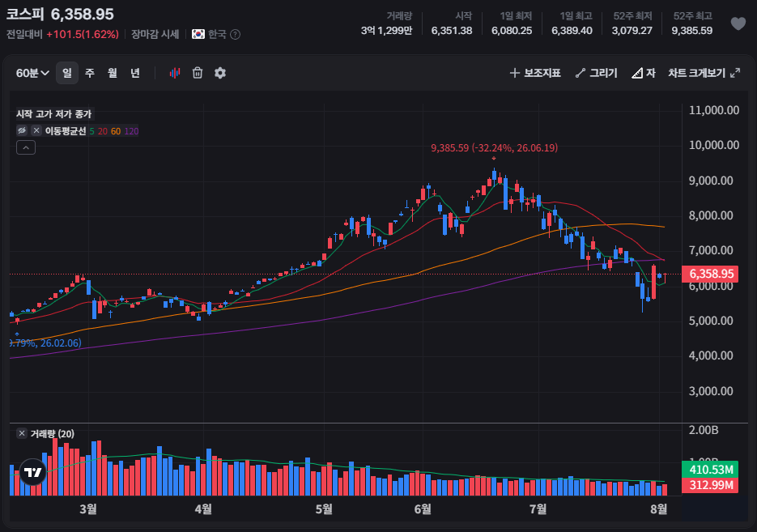Click the 1일 최고 value 6,389.40
Image resolution: width=757 pixels, height=532 pixels.
(x=572, y=31)
